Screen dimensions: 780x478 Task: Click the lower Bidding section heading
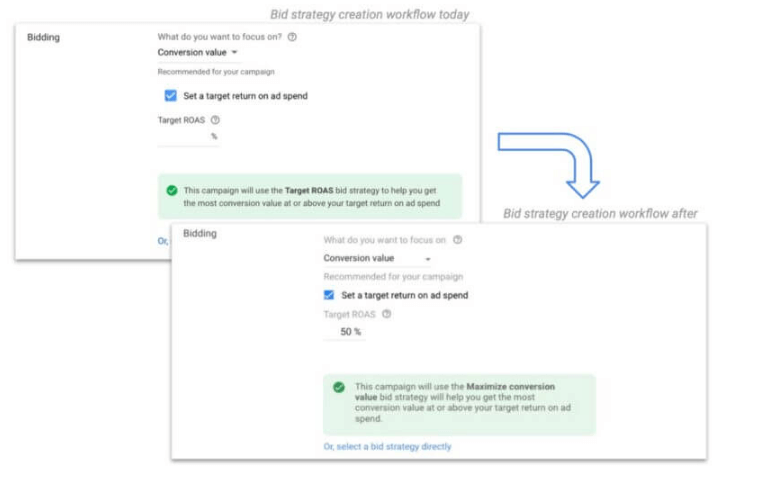199,233
